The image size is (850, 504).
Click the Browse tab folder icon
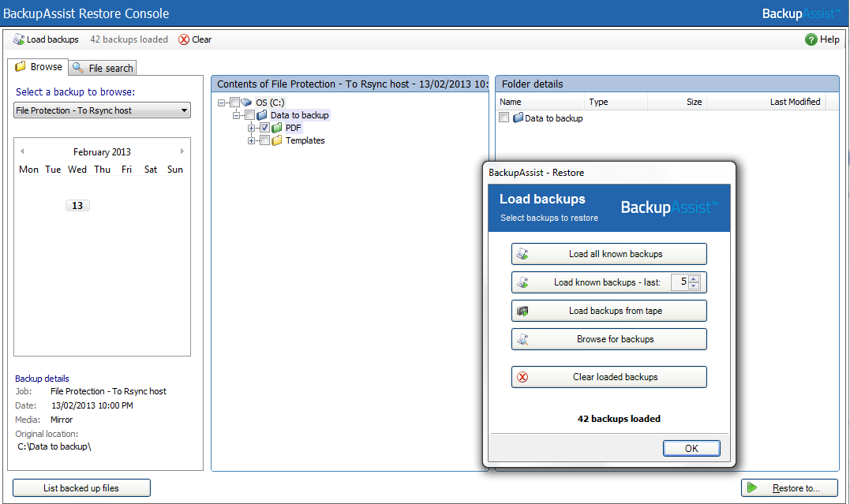click(21, 67)
